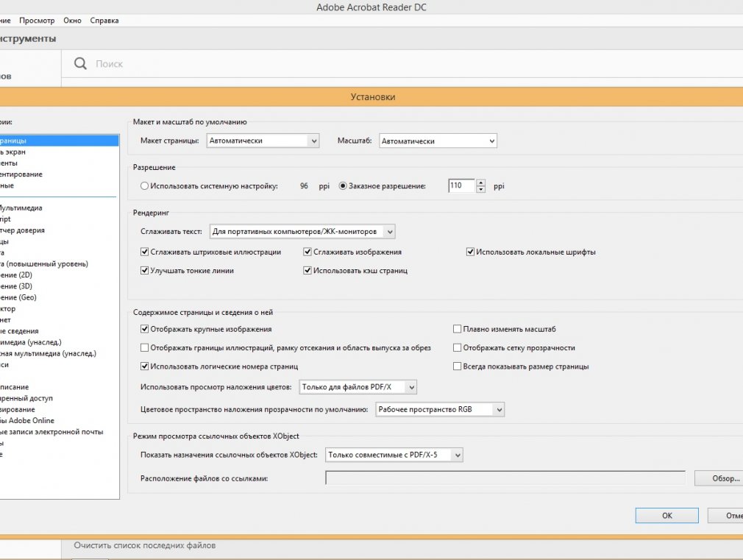This screenshot has height=560, width=743.
Task: Select the 'мультимедиа (унаслед.)' category
Action: coord(59,353)
